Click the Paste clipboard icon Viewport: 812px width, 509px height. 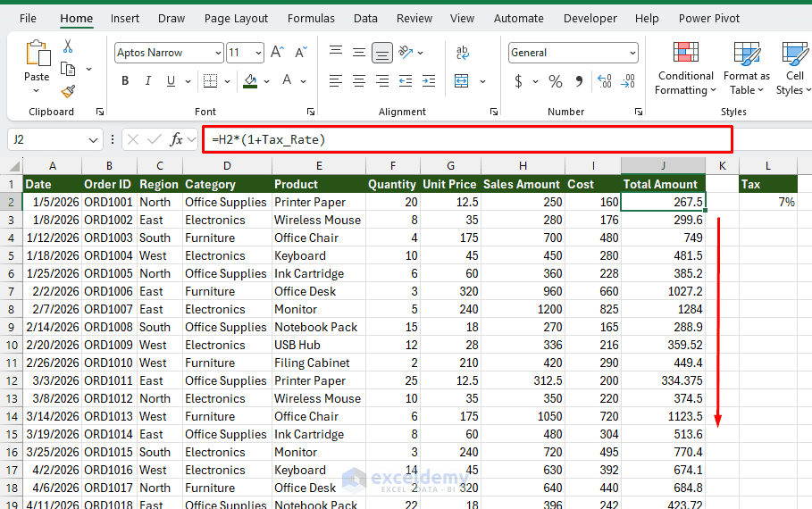tap(38, 54)
